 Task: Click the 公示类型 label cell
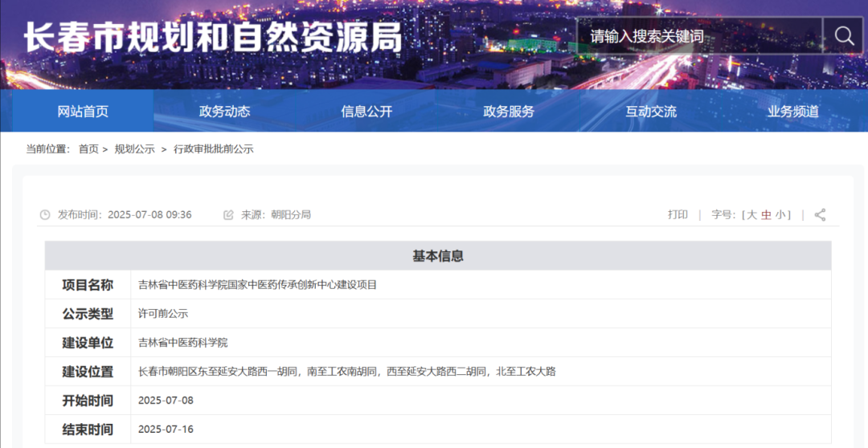[x=88, y=314]
